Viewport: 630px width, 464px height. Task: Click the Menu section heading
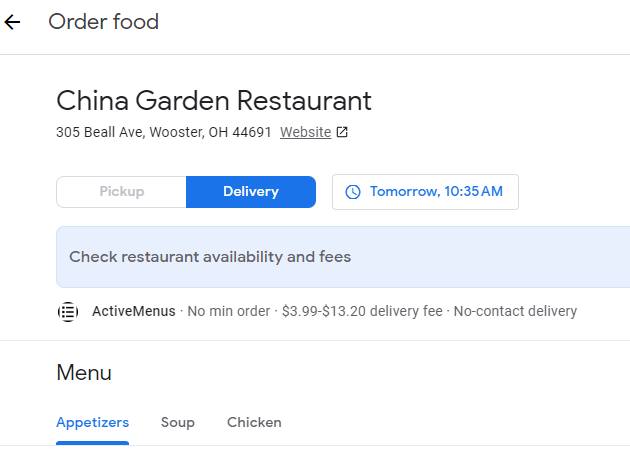coord(84,373)
